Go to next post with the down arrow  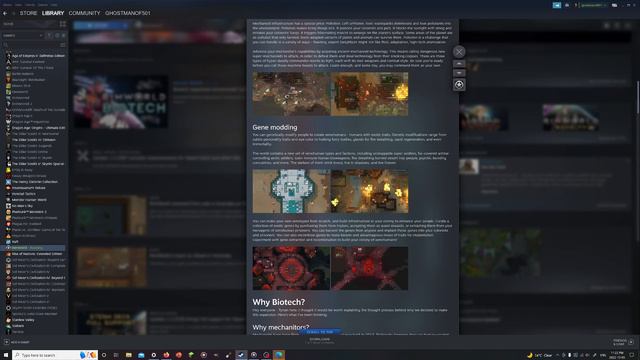tap(459, 73)
